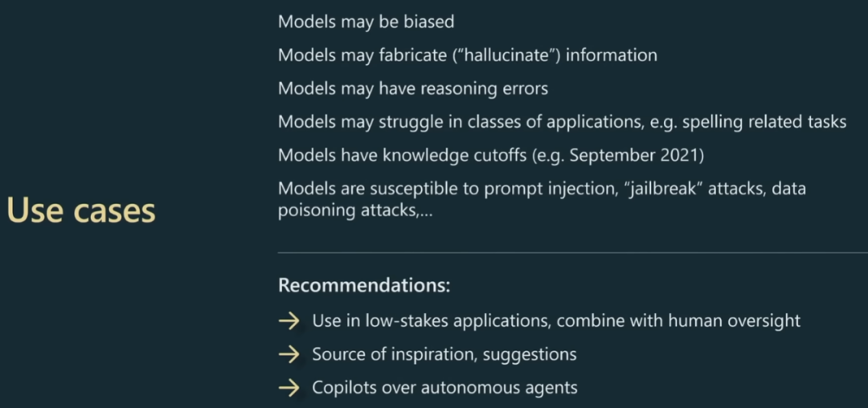Click the arrow icon beside Source of inspiration
The height and width of the screenshot is (408, 868).
tap(289, 354)
